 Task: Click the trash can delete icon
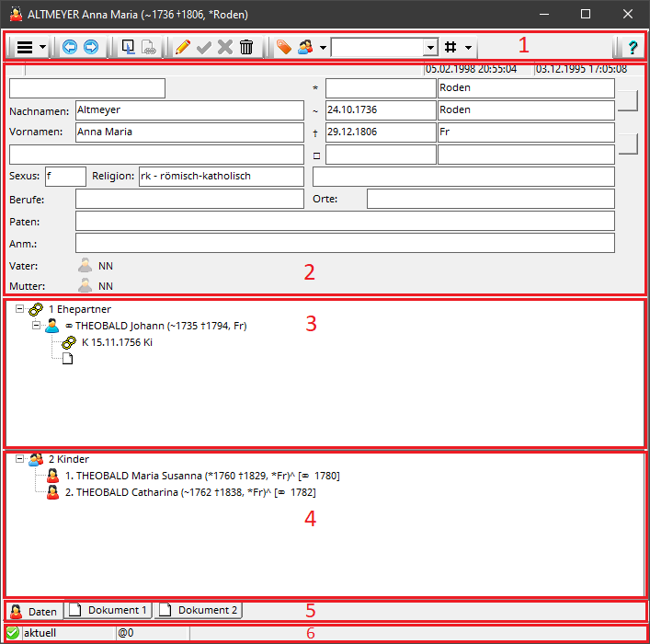pos(246,47)
